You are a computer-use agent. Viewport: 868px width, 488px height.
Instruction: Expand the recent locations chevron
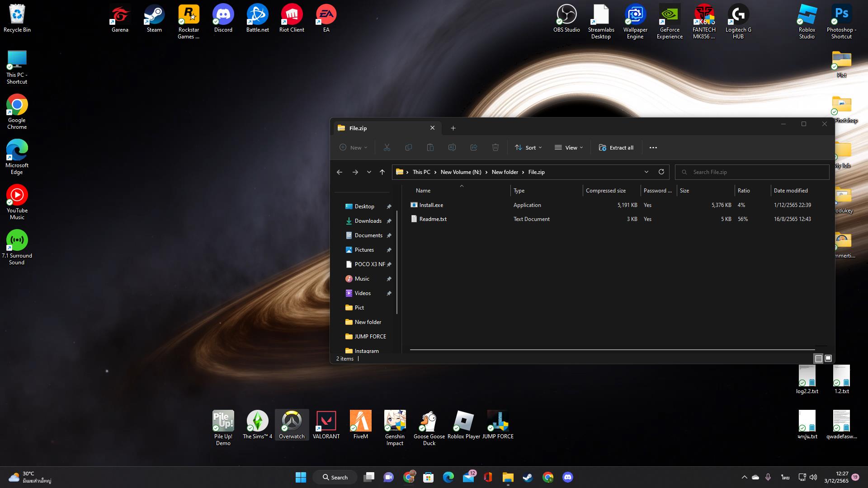(369, 172)
